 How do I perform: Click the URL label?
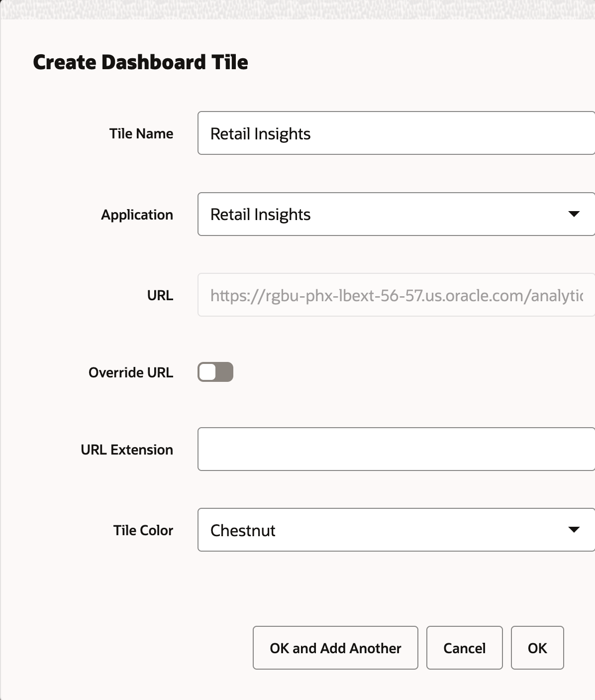pyautogui.click(x=160, y=295)
